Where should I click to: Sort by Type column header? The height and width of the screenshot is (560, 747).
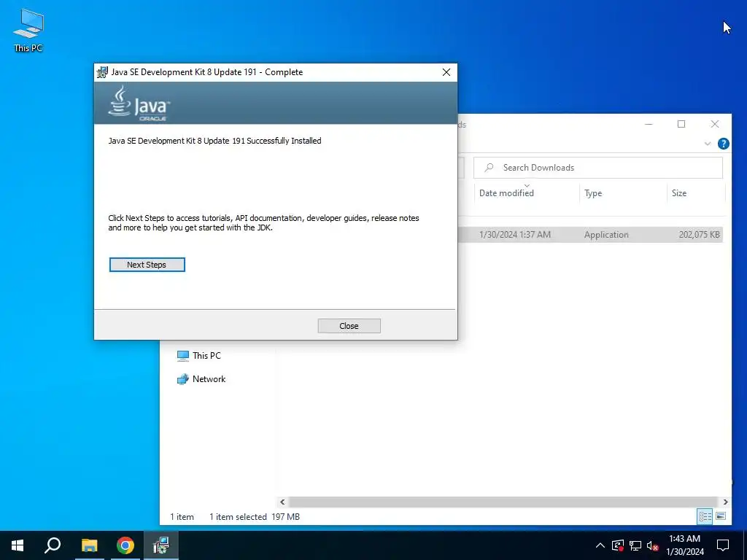click(x=593, y=192)
